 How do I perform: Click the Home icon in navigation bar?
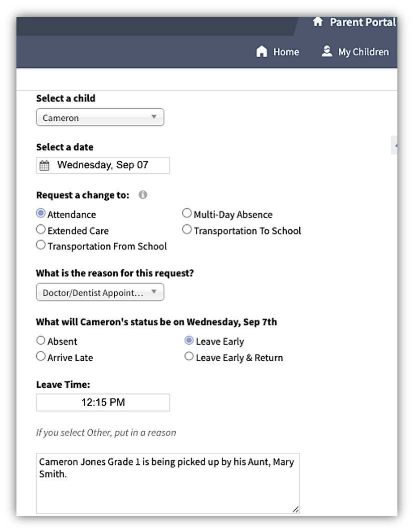click(x=262, y=52)
